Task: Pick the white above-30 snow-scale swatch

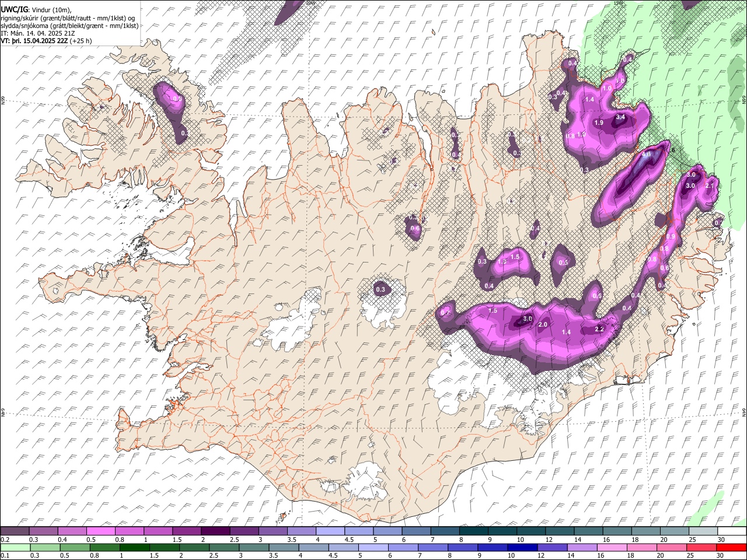Action: click(x=732, y=531)
